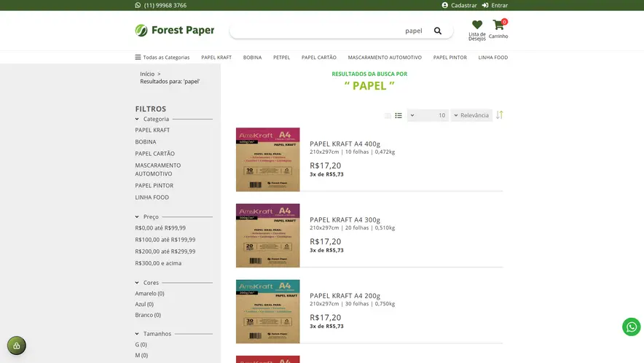Click the Lista de Desejos label
The width and height of the screenshot is (644, 363).
[x=477, y=36]
